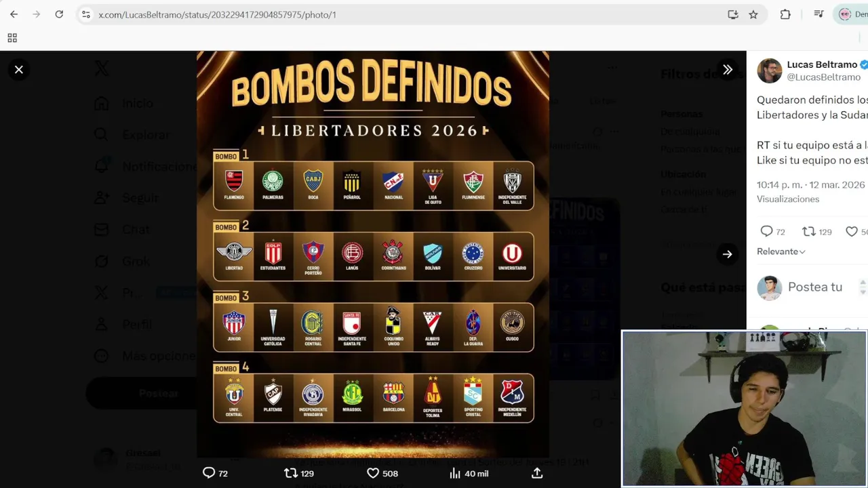This screenshot has height=488, width=868.
Task: Open the Chrome extensions puzzle icon
Action: pyautogui.click(x=785, y=14)
